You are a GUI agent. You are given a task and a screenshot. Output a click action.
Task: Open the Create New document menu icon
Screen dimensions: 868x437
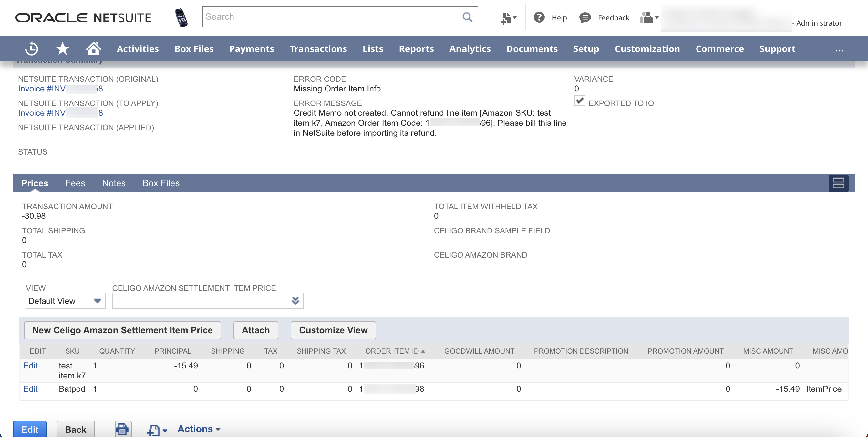coord(508,17)
